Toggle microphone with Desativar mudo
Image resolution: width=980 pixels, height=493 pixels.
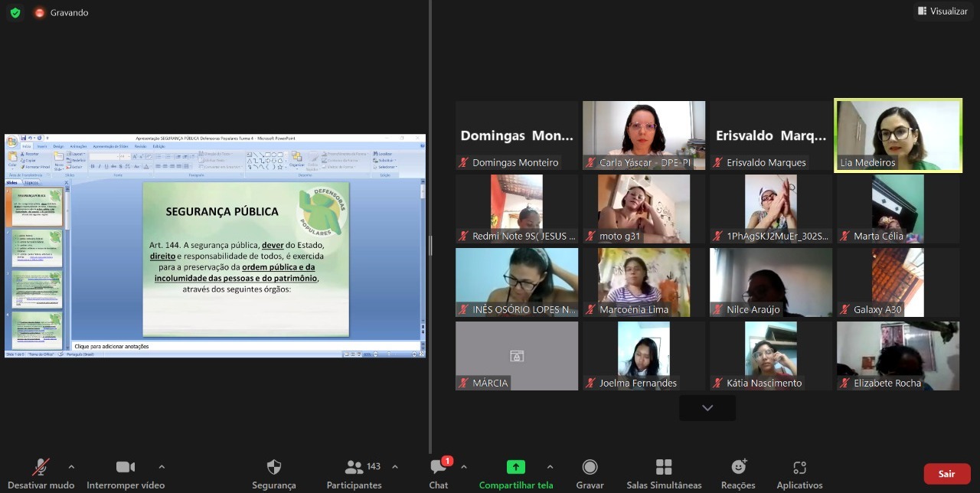[41, 468]
